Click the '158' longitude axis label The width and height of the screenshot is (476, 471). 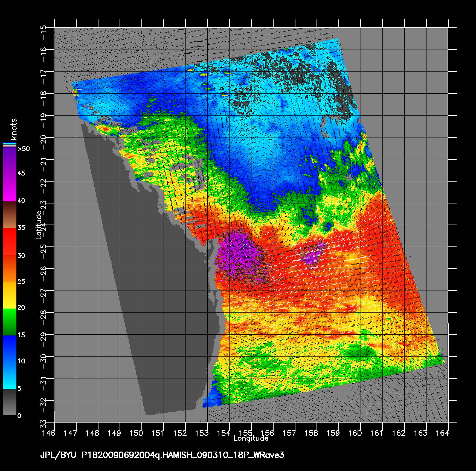[311, 433]
